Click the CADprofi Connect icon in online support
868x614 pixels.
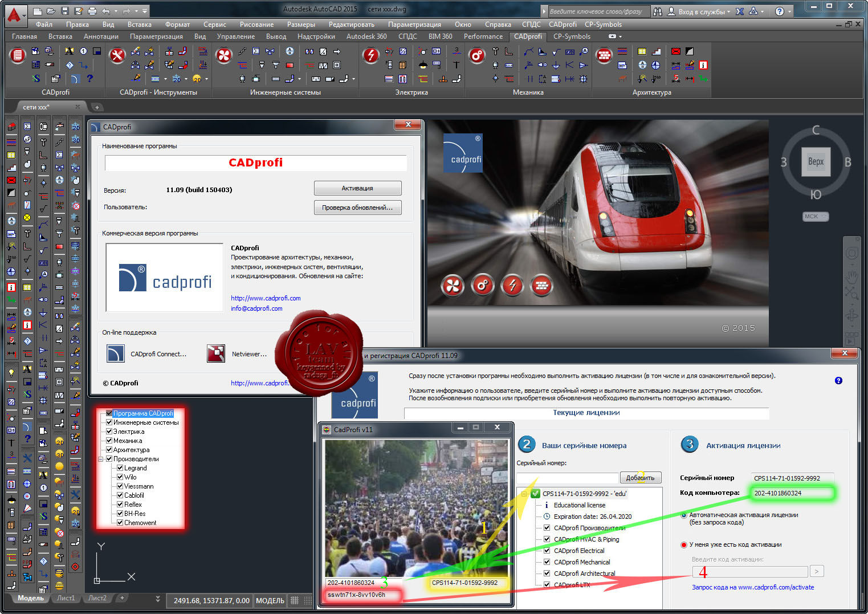pyautogui.click(x=116, y=353)
